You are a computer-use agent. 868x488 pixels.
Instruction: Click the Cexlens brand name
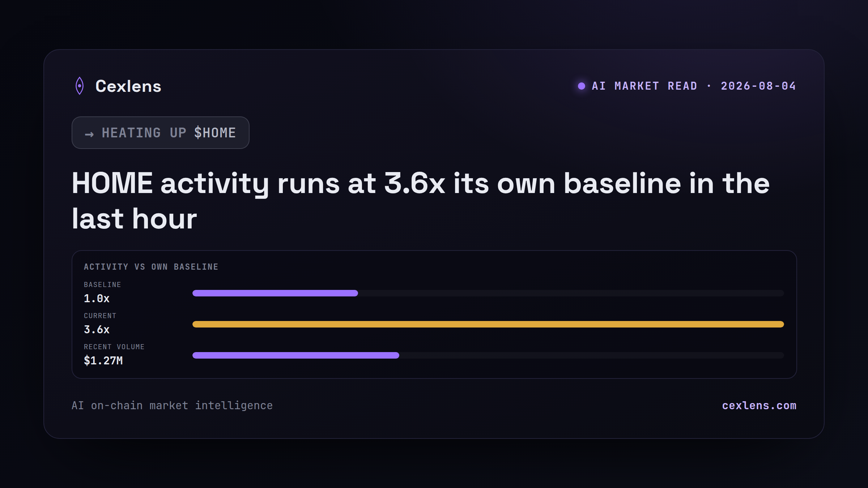[x=128, y=86]
